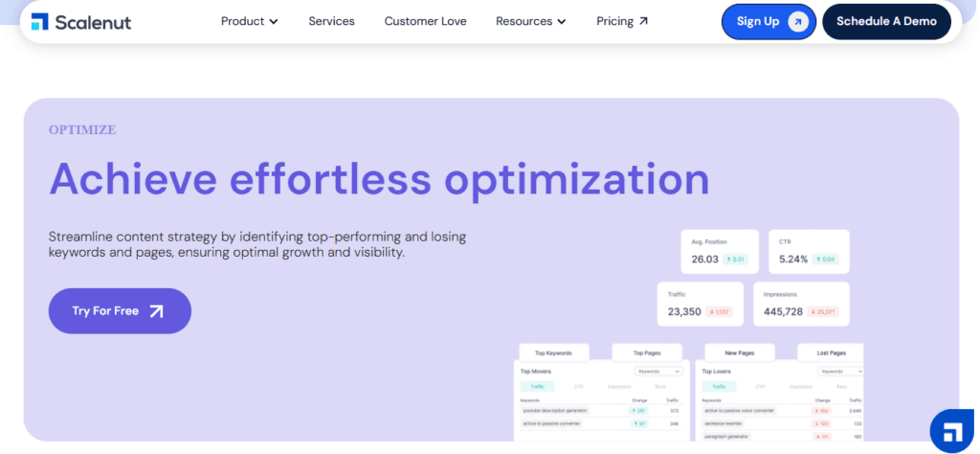Click the Scalenut logo icon
This screenshot has height=454, width=980.
39,21
